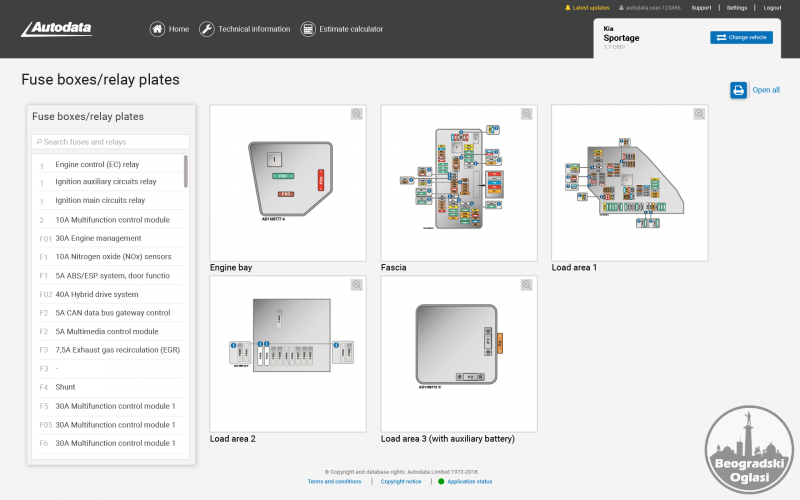800x500 pixels.
Task: Select F05 30A Multifunction control module 1
Action: pyautogui.click(x=111, y=424)
